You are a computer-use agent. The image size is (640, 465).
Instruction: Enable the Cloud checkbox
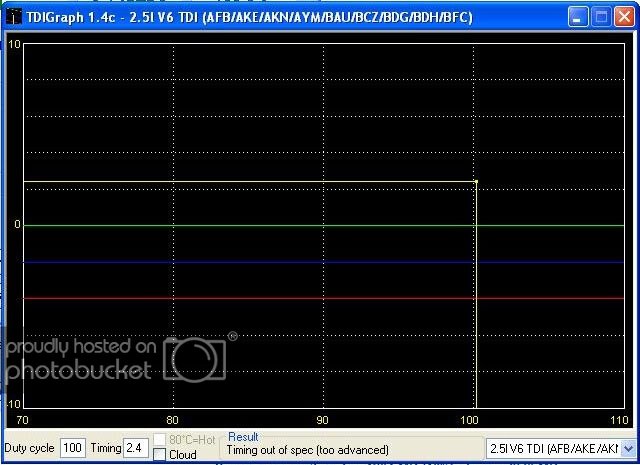pos(160,455)
